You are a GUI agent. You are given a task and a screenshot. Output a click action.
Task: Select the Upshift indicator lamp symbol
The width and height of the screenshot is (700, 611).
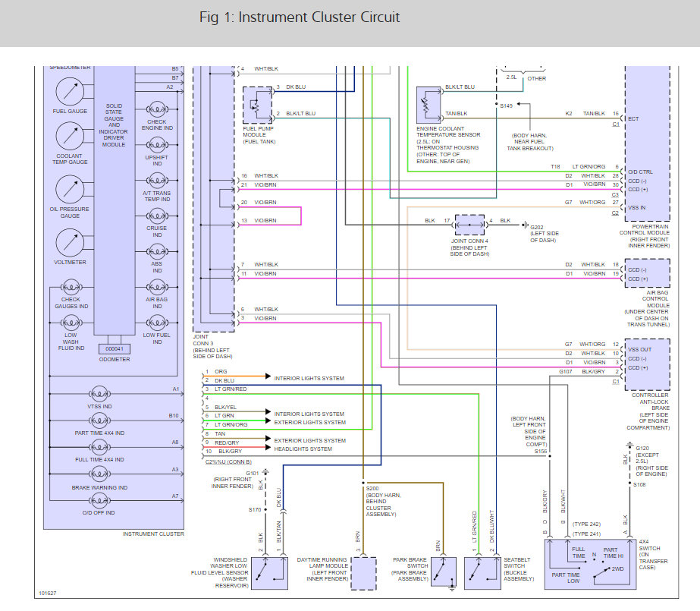click(157, 145)
